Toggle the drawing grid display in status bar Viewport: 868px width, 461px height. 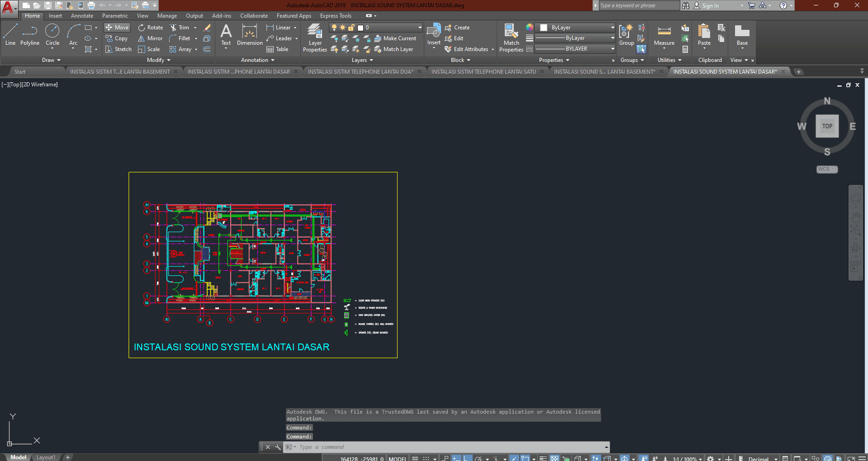click(415, 458)
